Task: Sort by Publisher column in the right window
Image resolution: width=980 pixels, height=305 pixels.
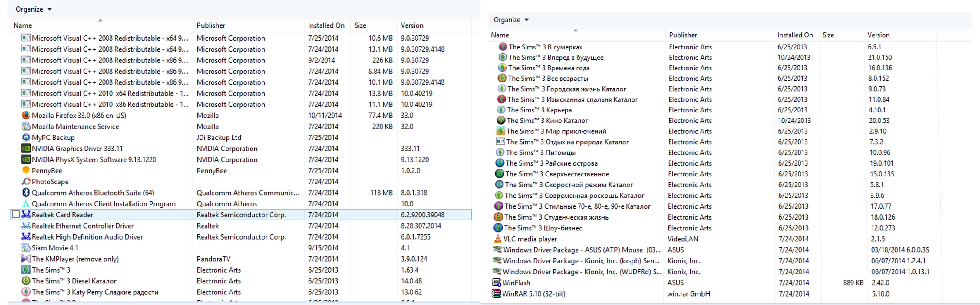Action: pos(719,35)
